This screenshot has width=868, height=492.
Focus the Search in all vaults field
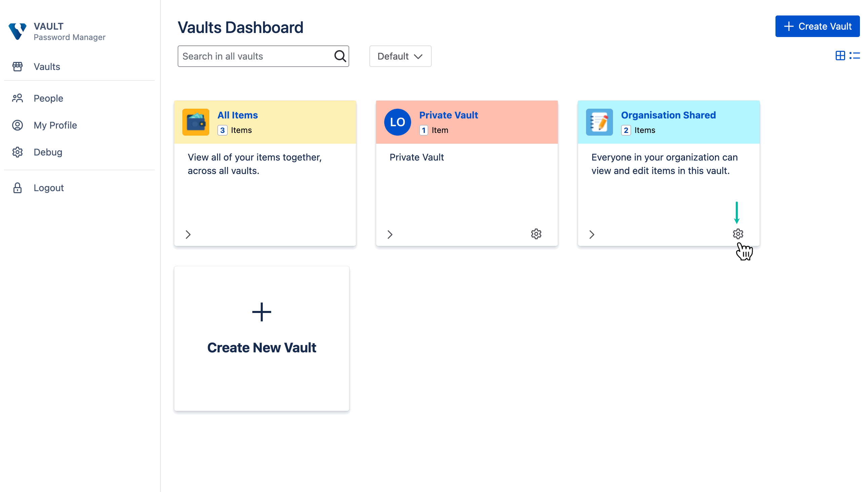click(255, 56)
